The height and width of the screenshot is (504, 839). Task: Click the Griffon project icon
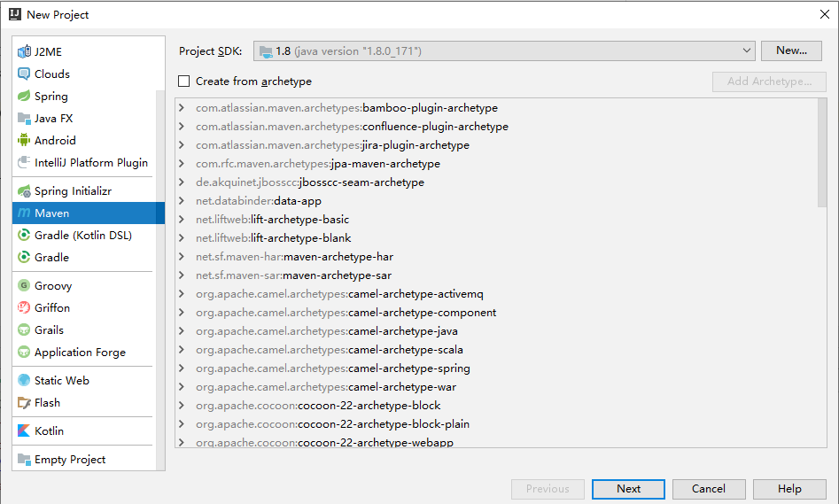click(24, 308)
